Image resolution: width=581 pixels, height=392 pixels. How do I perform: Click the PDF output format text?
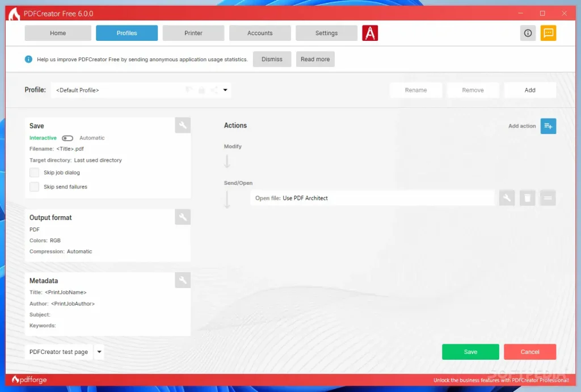[x=35, y=229]
